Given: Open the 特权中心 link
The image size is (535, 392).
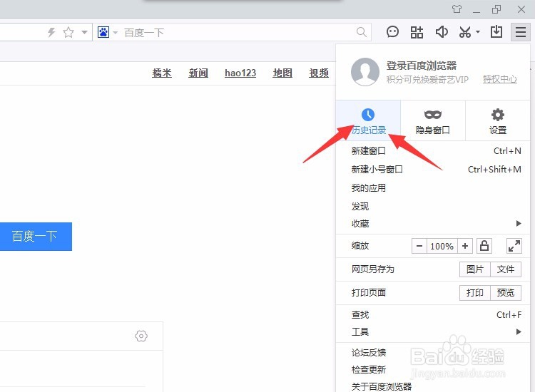Looking at the screenshot, I should coord(500,79).
